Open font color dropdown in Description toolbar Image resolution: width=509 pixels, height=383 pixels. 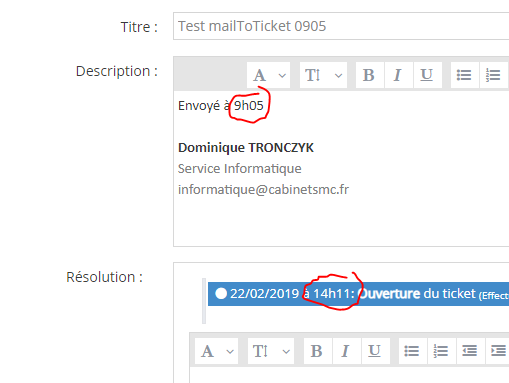(269, 75)
